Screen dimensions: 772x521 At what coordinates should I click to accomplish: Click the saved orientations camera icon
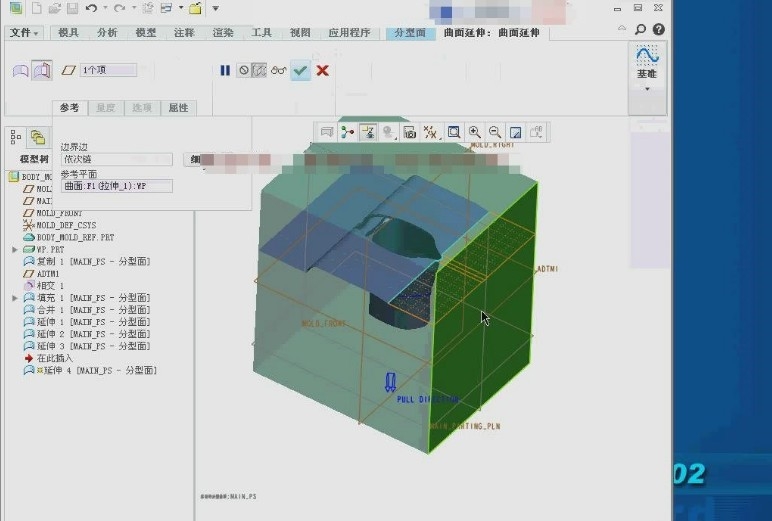click(x=409, y=132)
